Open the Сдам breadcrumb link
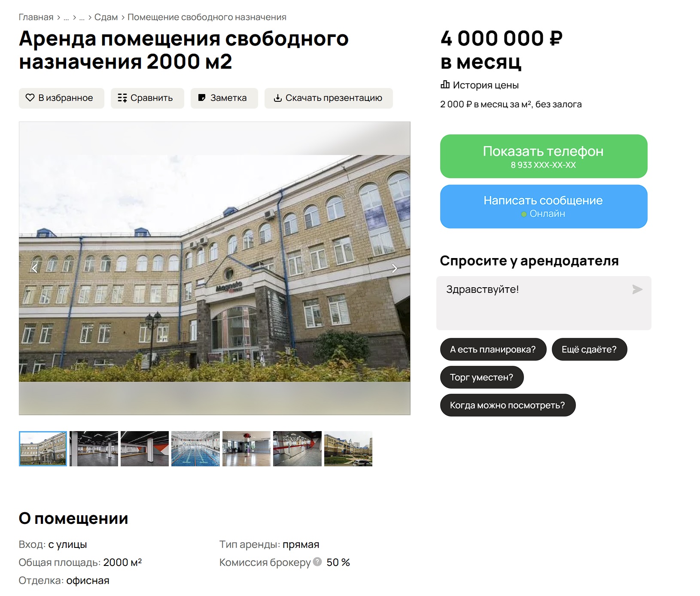700x596 pixels. click(106, 17)
